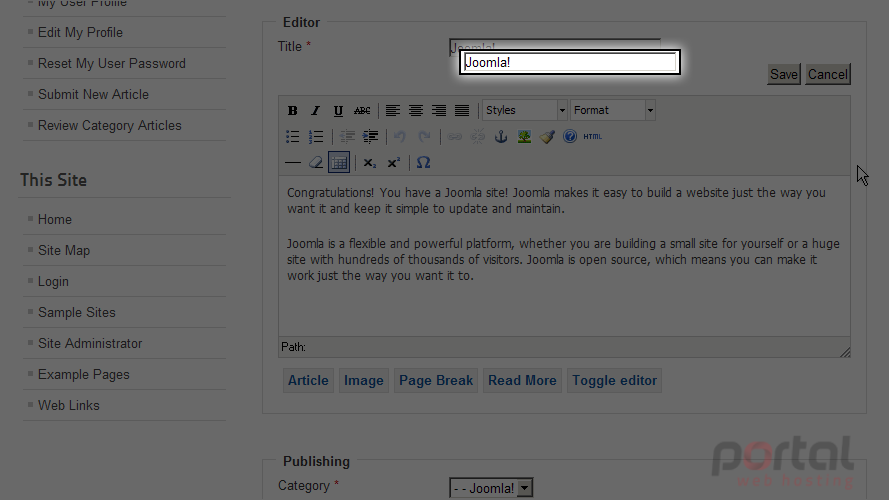Grab the editor resize handle
The image size is (889, 500).
pos(845,352)
